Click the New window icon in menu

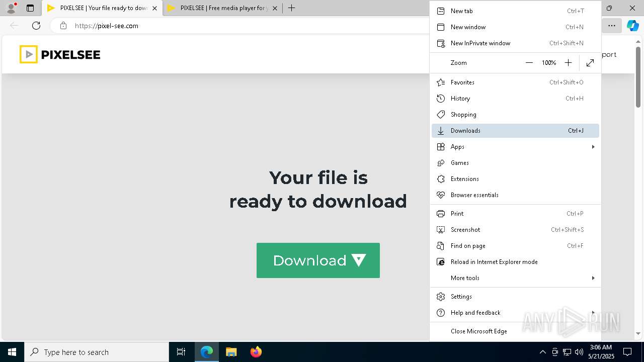(x=441, y=27)
